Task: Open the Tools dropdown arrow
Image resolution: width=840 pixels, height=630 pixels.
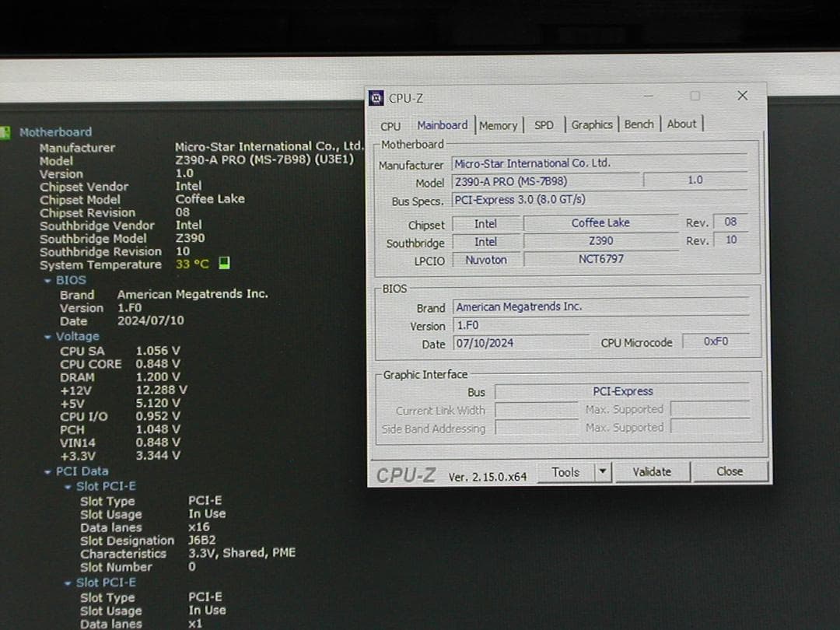Action: click(602, 472)
